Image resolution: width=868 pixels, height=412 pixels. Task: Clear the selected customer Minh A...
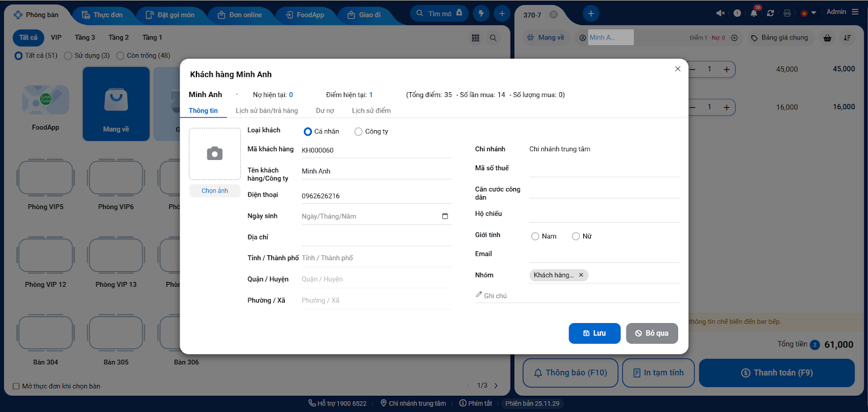(x=734, y=38)
